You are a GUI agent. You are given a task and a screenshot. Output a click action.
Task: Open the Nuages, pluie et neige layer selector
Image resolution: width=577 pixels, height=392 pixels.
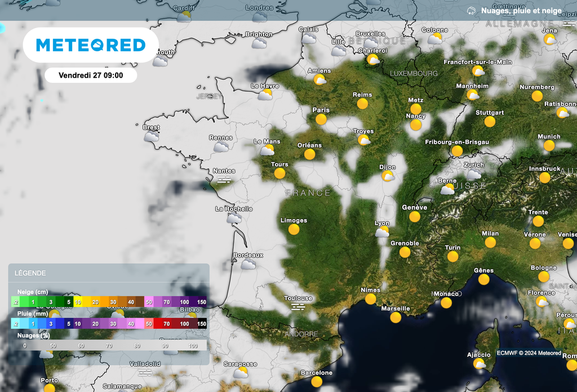click(x=521, y=11)
